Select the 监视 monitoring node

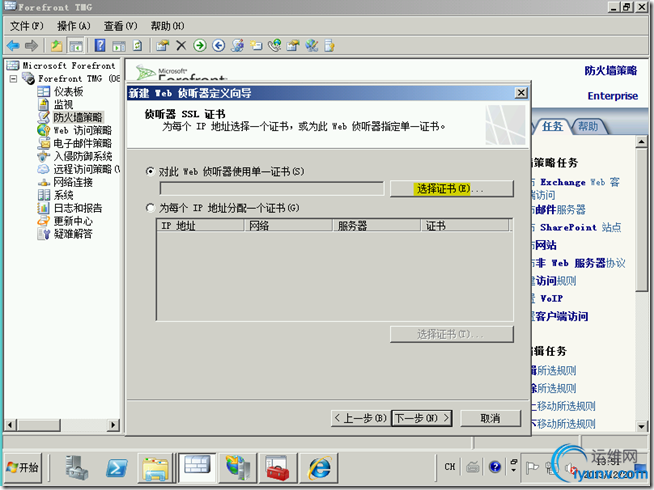(63, 104)
